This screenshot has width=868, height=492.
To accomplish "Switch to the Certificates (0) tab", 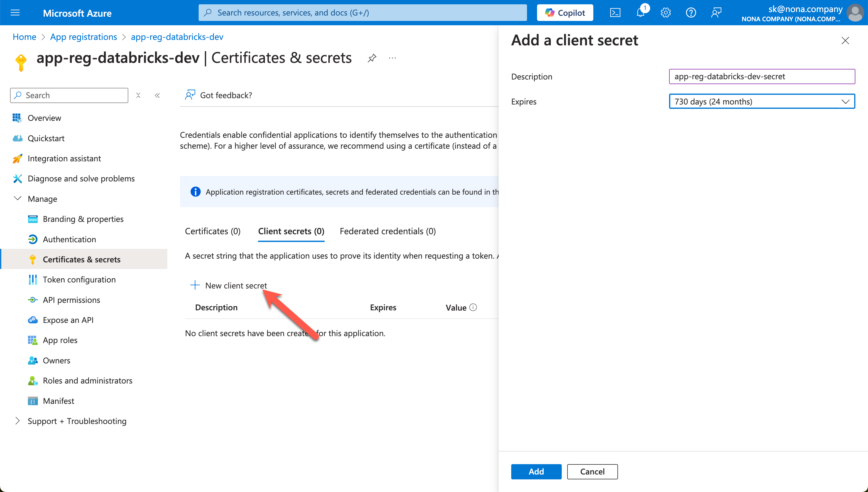I will tap(212, 231).
